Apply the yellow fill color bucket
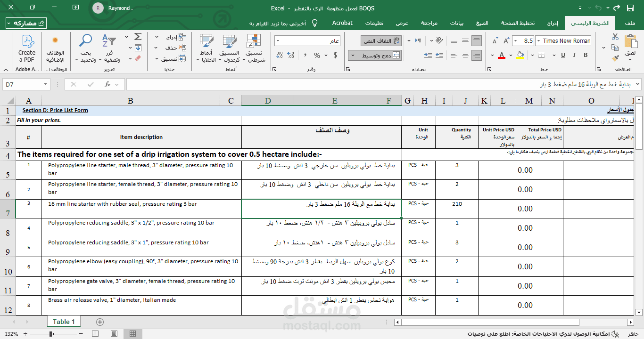Screen dimensions: 644x339 pos(520,55)
